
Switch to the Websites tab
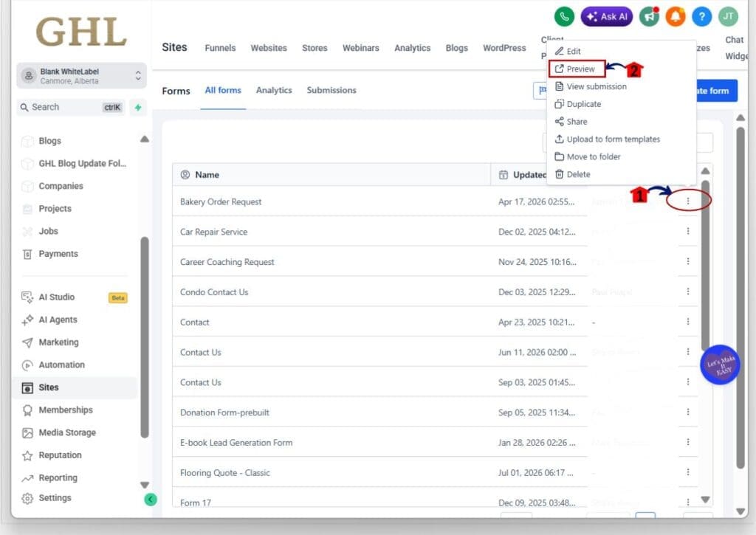[x=269, y=48]
